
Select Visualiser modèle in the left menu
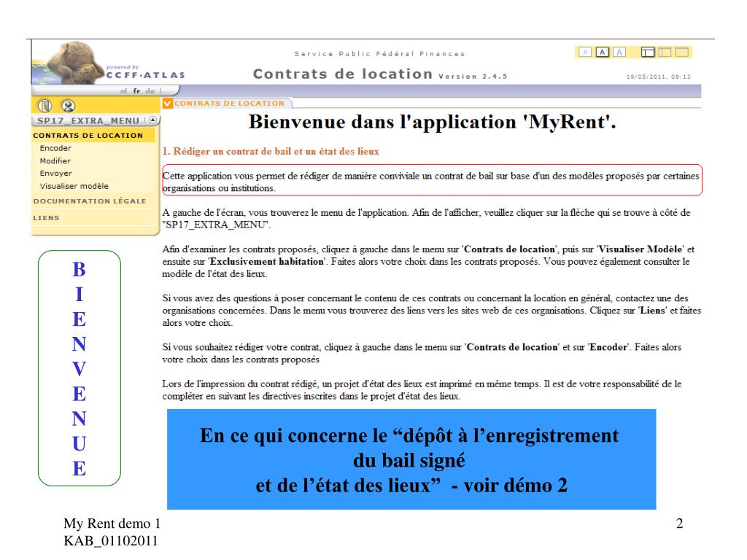74,186
